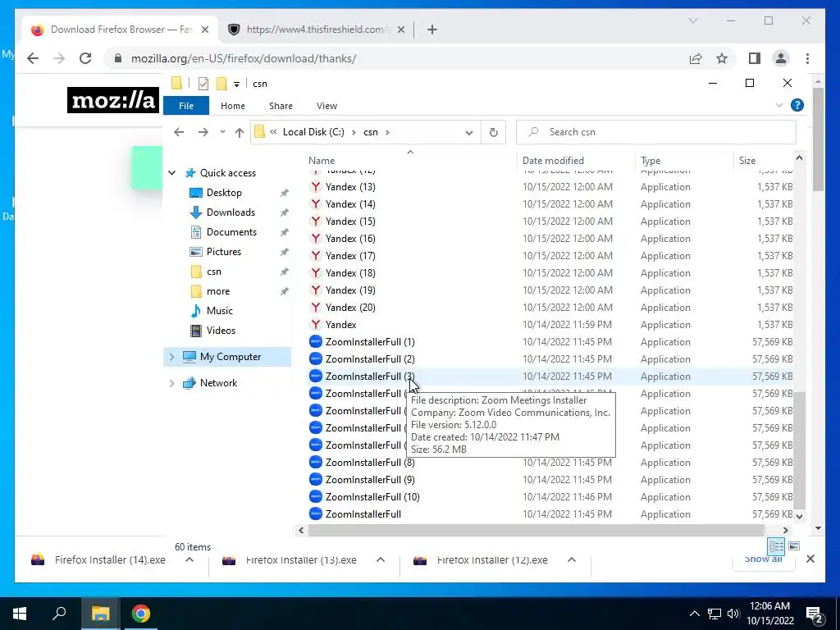The width and height of the screenshot is (840, 630).
Task: Collapse the Quick access tree node
Action: coord(172,173)
